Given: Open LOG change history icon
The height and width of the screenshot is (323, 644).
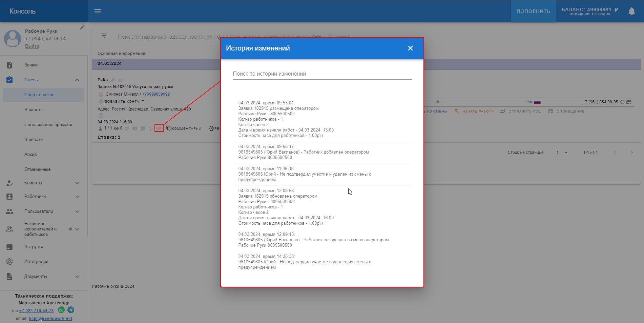Looking at the screenshot, I should click(x=159, y=128).
